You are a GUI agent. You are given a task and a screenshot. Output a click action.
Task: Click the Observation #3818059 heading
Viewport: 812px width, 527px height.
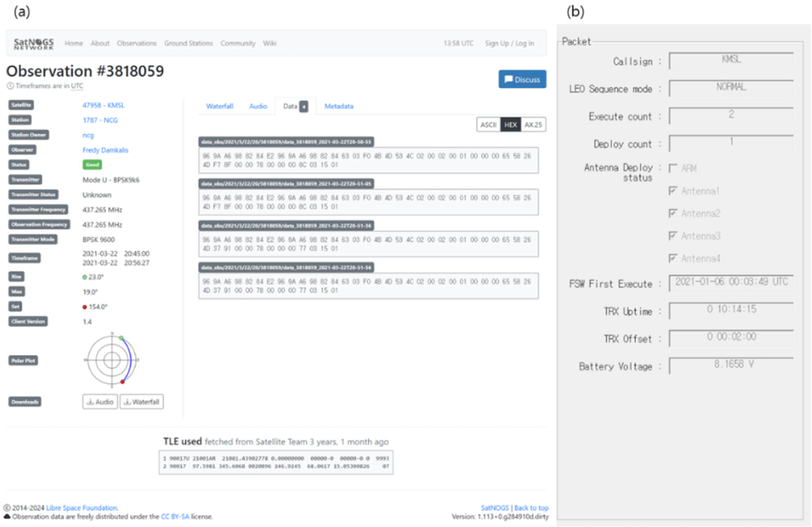pos(85,71)
